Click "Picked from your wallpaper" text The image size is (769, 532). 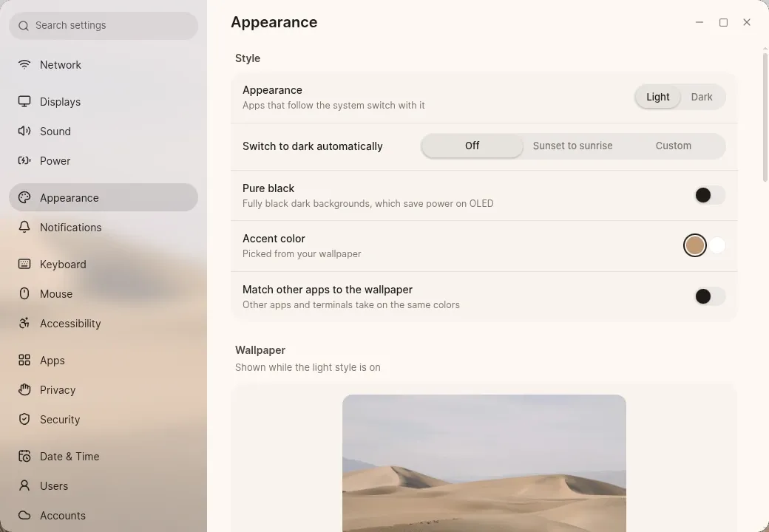302,253
